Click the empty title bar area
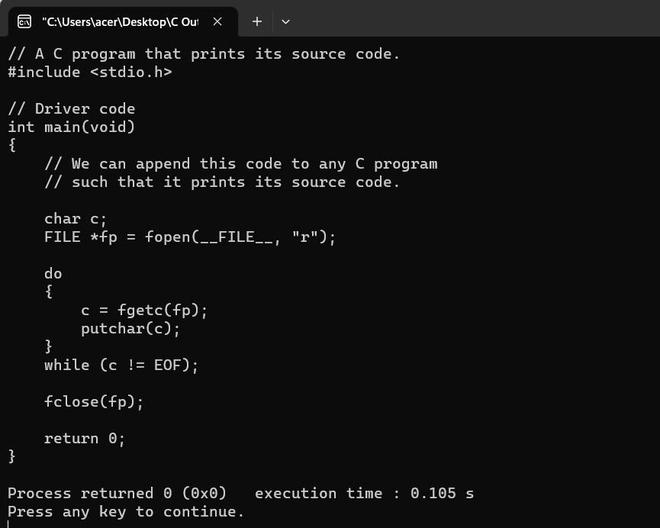Screen dimensions: 660x528 pyautogui.click(x=480, y=21)
